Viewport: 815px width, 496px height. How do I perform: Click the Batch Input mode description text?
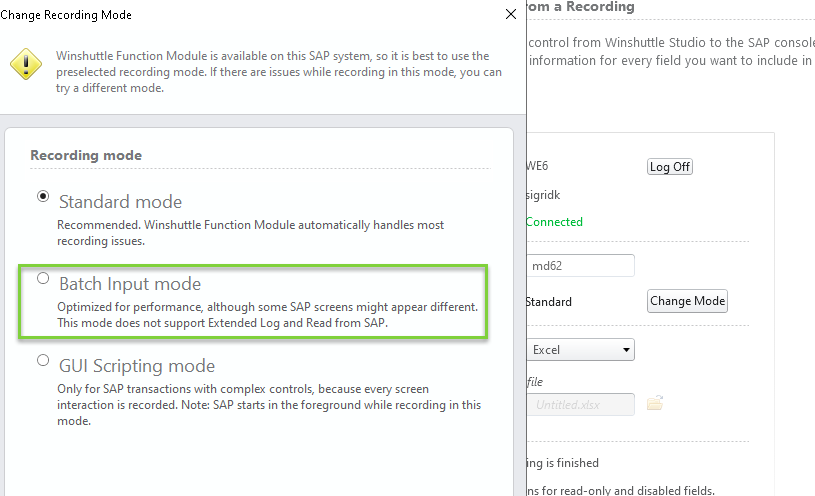pyautogui.click(x=267, y=315)
